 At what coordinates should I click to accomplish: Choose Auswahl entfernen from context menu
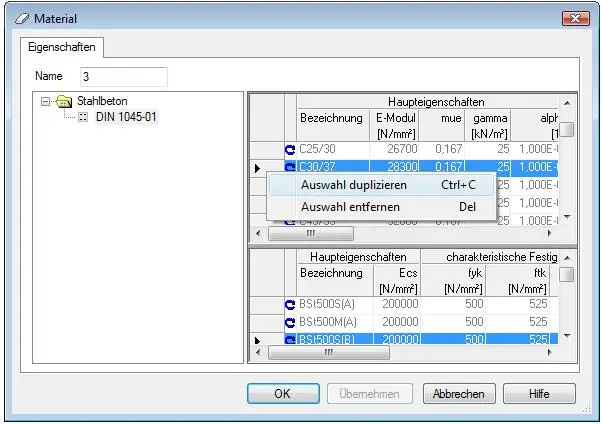tap(380, 207)
